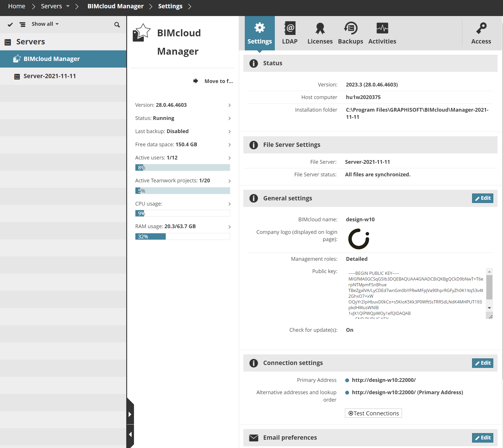The image size is (503, 448).
Task: Click the BIMcloud name design-w10 value
Action: tap(360, 219)
